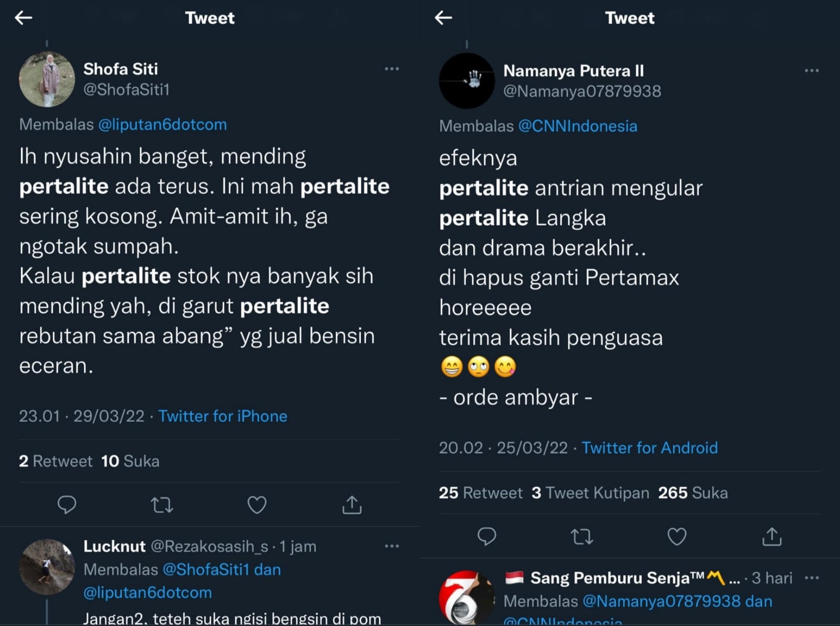Like Shofa Siti's tweet

click(x=257, y=505)
